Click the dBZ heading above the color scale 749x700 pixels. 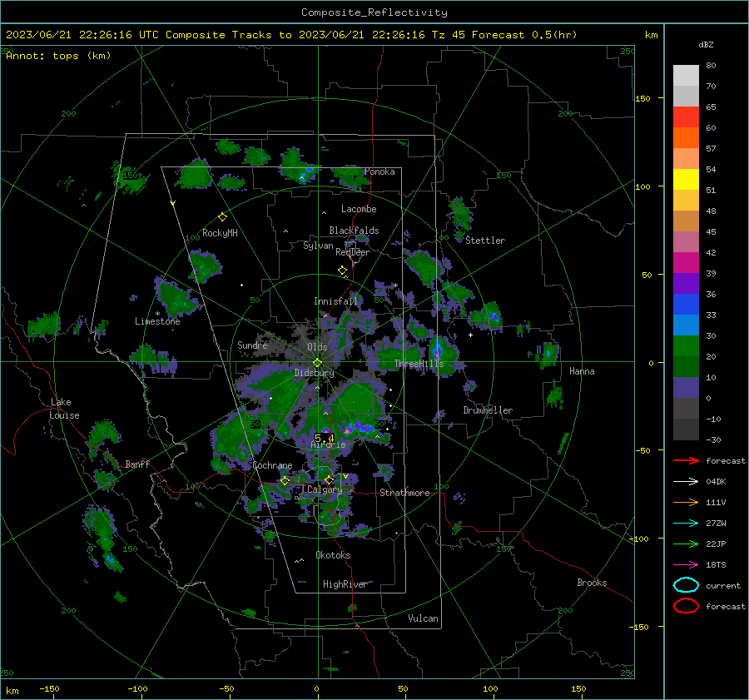pyautogui.click(x=706, y=45)
